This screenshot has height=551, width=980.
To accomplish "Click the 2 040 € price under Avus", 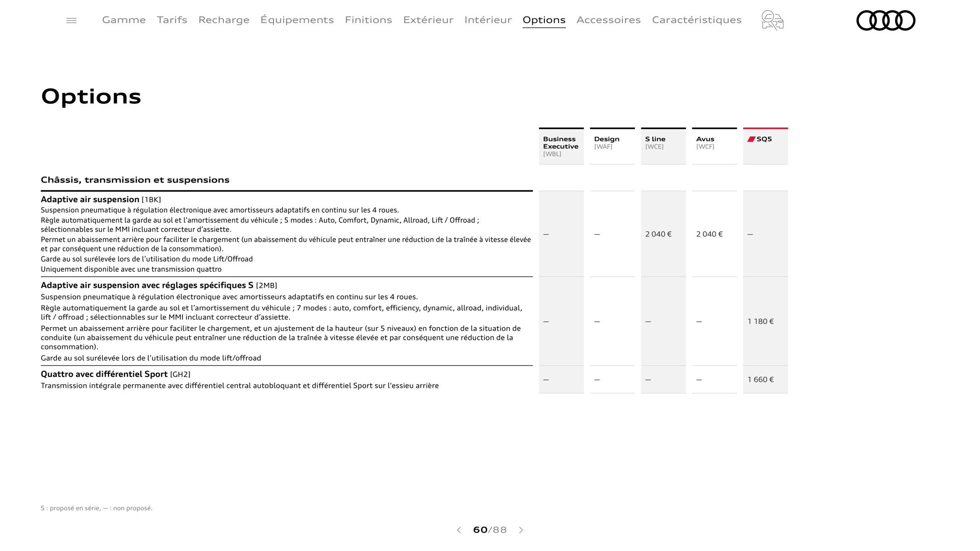I will 709,234.
